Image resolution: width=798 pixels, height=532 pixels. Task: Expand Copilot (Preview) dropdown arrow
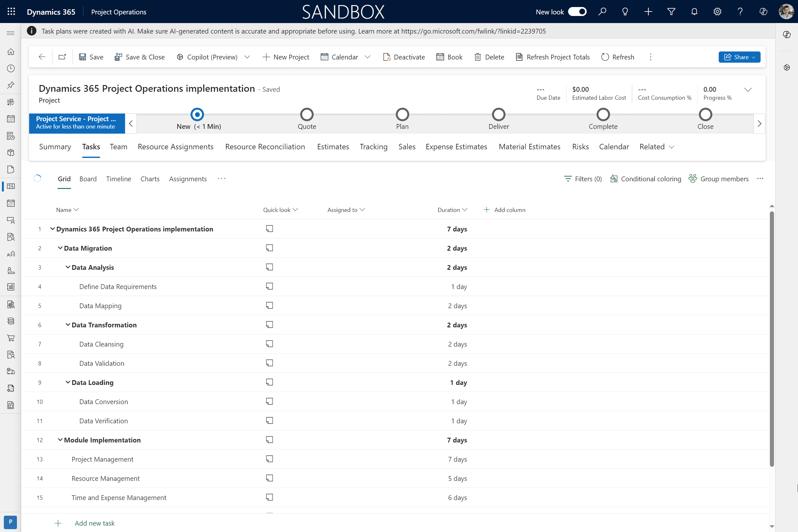247,57
